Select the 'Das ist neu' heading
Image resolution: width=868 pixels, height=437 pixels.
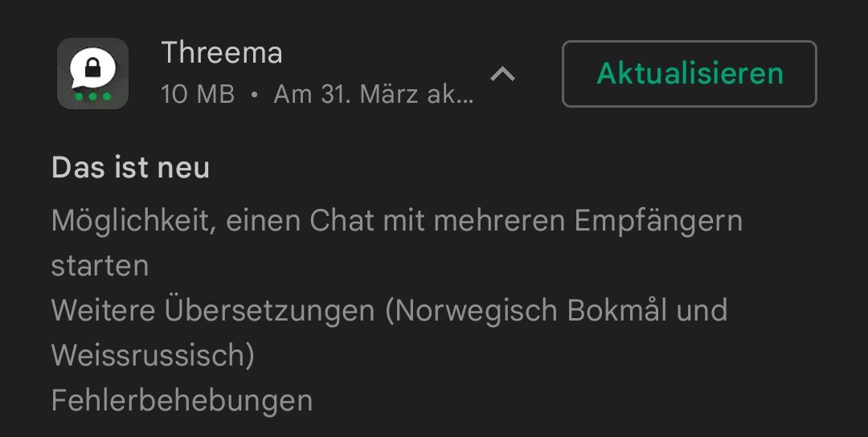click(x=131, y=168)
